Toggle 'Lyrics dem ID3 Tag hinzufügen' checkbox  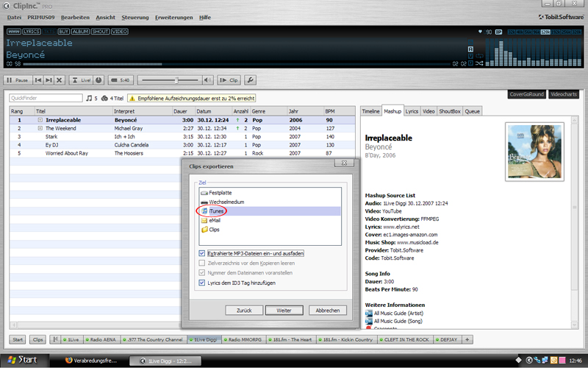202,282
